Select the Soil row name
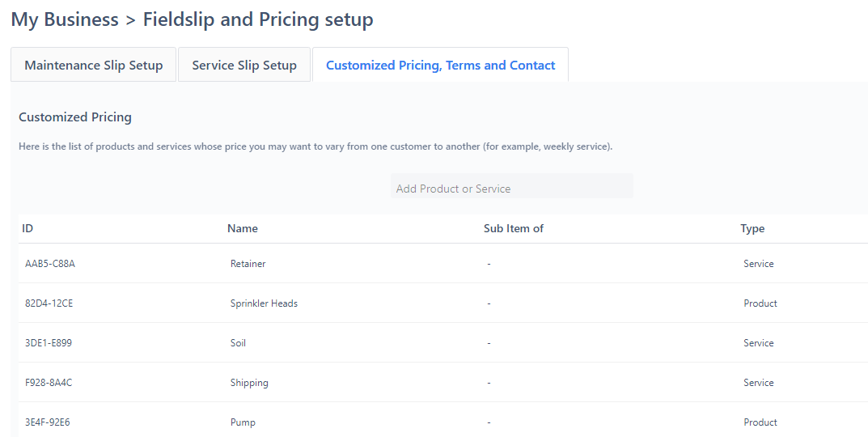This screenshot has height=437, width=868. point(238,343)
